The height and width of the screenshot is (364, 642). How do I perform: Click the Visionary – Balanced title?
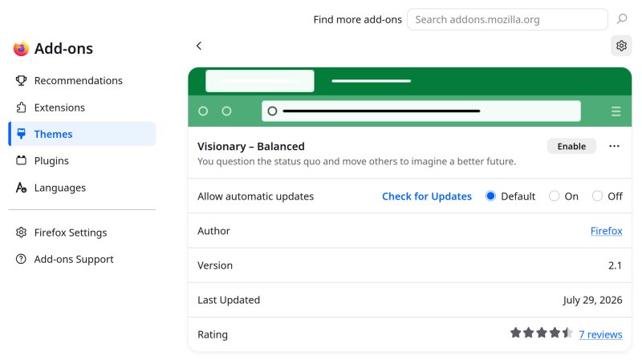click(x=251, y=147)
